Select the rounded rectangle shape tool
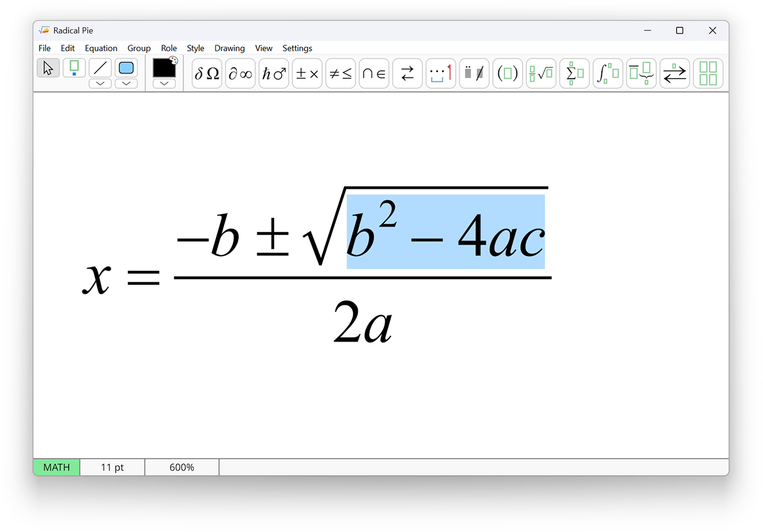Screen dimensions: 763x532 click(126, 68)
